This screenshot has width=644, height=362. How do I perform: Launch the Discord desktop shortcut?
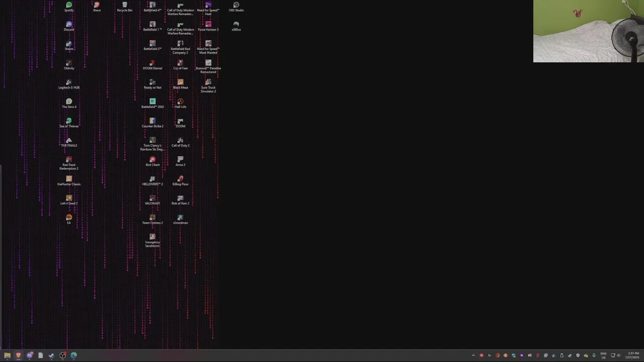pyautogui.click(x=69, y=26)
